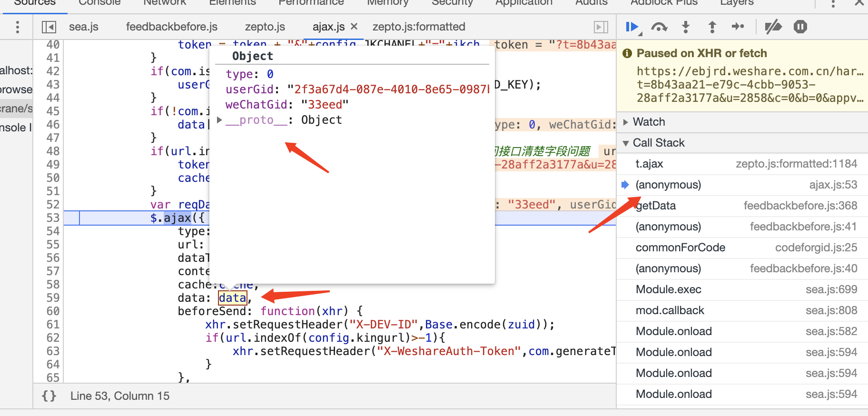Open the Audits panel
The height and width of the screenshot is (416, 868).
592,3
